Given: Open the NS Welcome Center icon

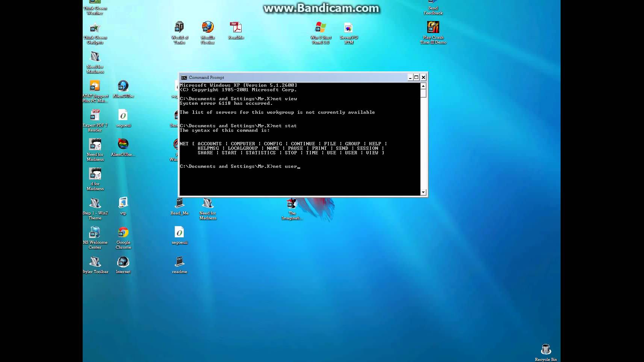Looking at the screenshot, I should coord(95,232).
